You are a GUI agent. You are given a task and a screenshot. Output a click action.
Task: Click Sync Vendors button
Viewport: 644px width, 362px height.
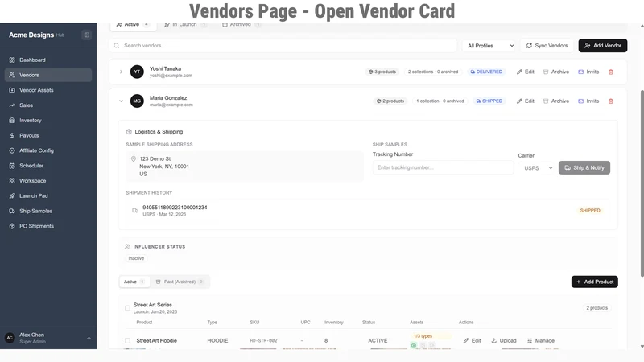coord(547,46)
